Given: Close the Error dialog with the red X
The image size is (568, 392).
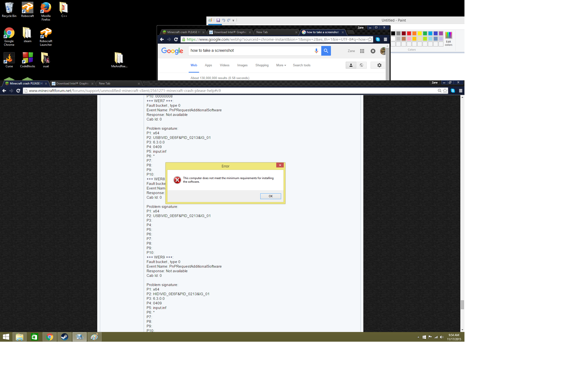Looking at the screenshot, I should [280, 165].
